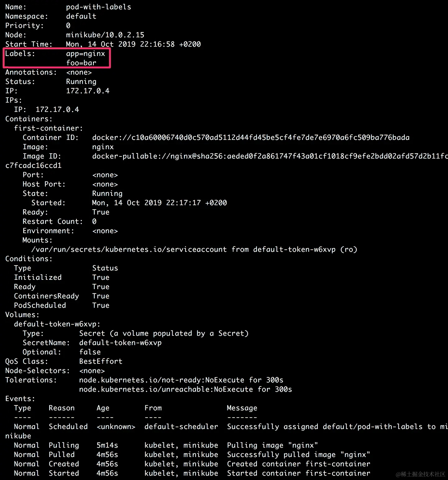Click the 'Conditions:' heading

(x=29, y=259)
